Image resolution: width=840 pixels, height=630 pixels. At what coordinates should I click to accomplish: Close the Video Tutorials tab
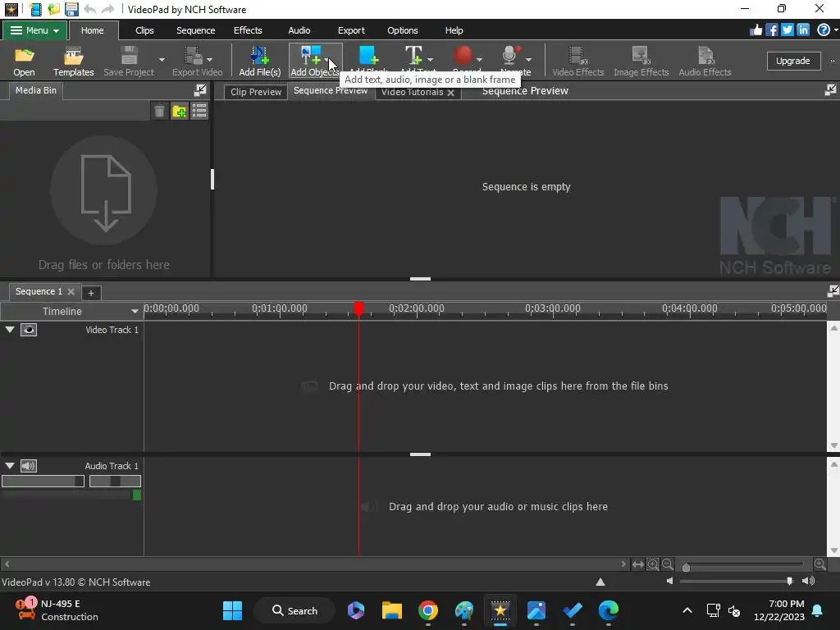[x=451, y=93]
